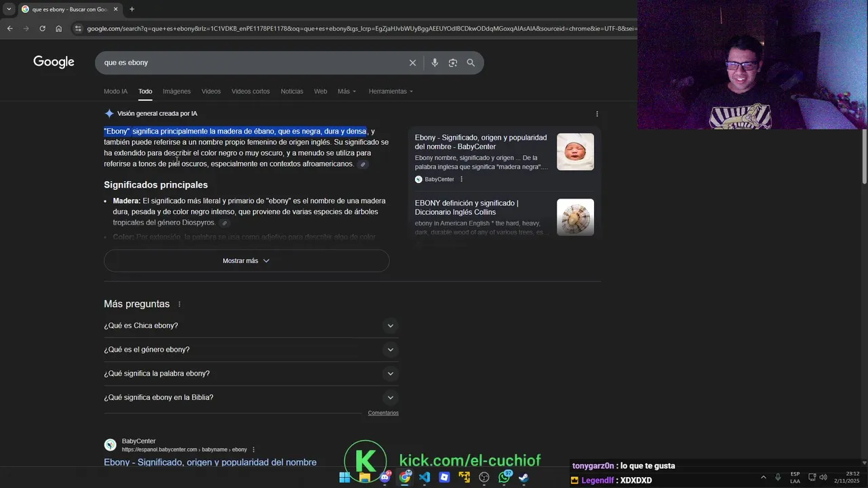Open Steam from the taskbar
Viewport: 868px width, 488px height.
(x=524, y=477)
